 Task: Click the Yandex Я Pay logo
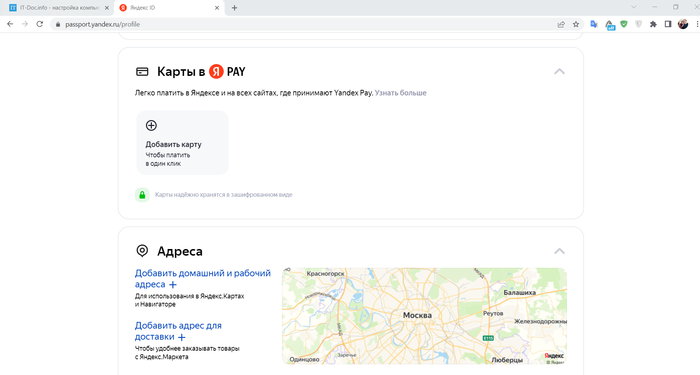[x=227, y=71]
